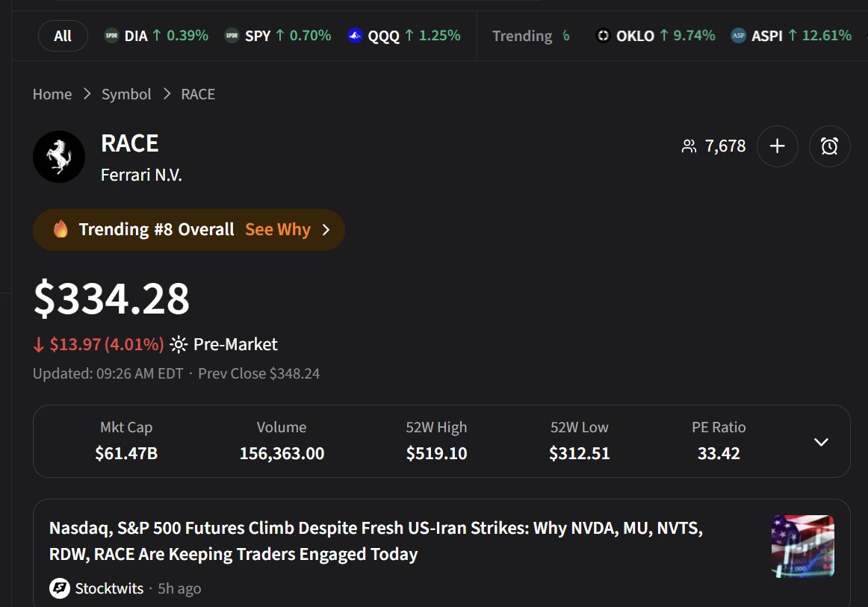Open the news article thumbnail image
This screenshot has width=868, height=607.
click(x=803, y=546)
